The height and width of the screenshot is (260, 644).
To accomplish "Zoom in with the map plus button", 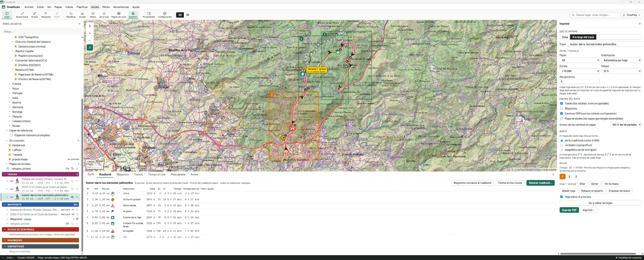I will (x=90, y=33).
